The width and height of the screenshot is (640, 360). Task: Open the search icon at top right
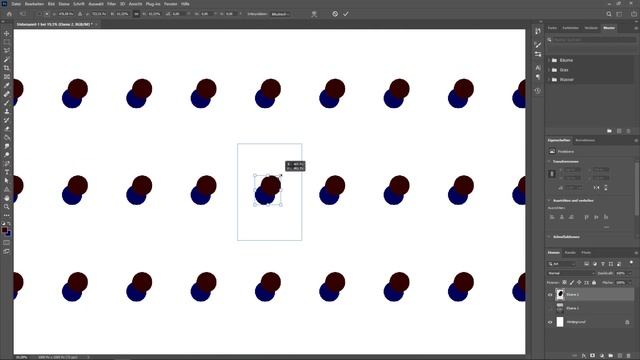609,14
